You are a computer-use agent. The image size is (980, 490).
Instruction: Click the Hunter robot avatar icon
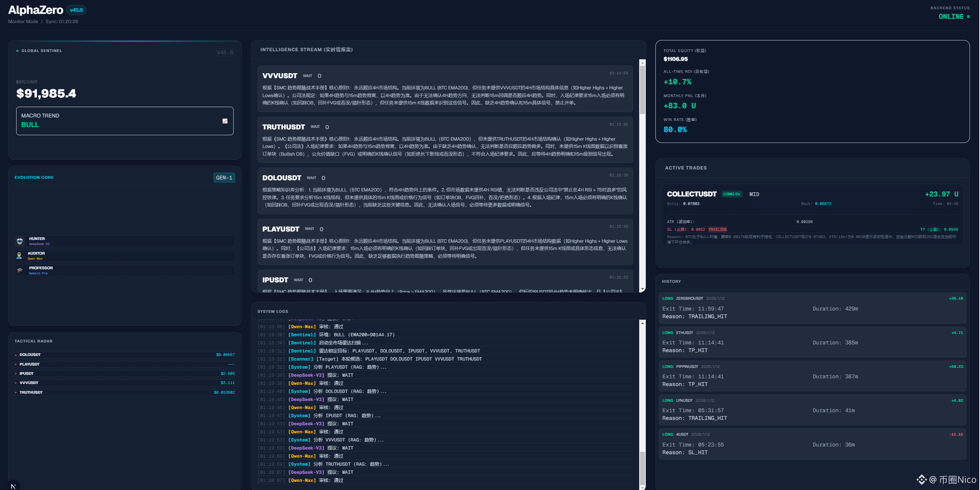tap(20, 241)
